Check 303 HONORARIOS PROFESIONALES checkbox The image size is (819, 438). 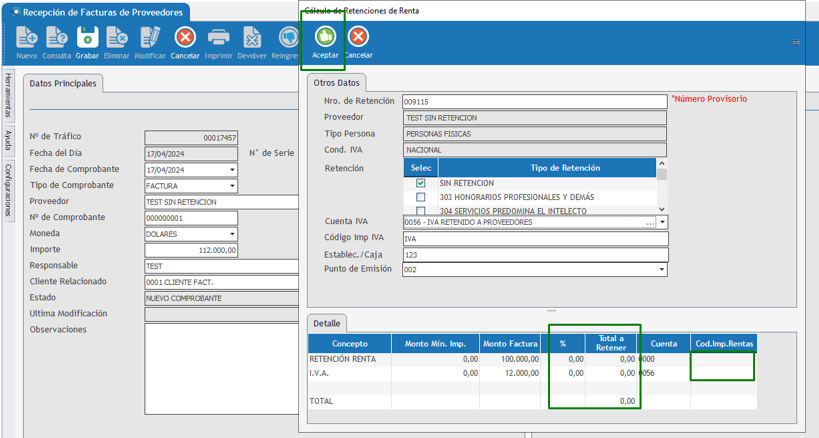(x=420, y=197)
